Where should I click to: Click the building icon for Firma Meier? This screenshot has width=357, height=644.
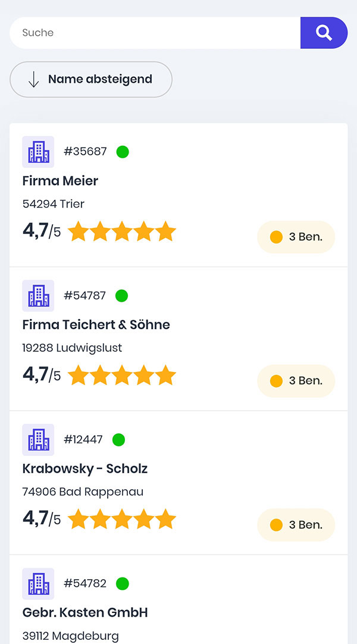[38, 152]
